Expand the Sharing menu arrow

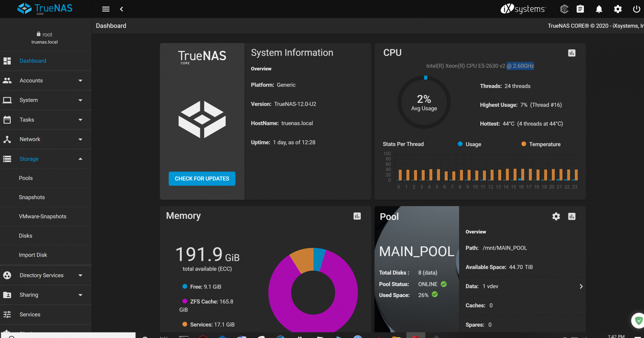pyautogui.click(x=80, y=295)
